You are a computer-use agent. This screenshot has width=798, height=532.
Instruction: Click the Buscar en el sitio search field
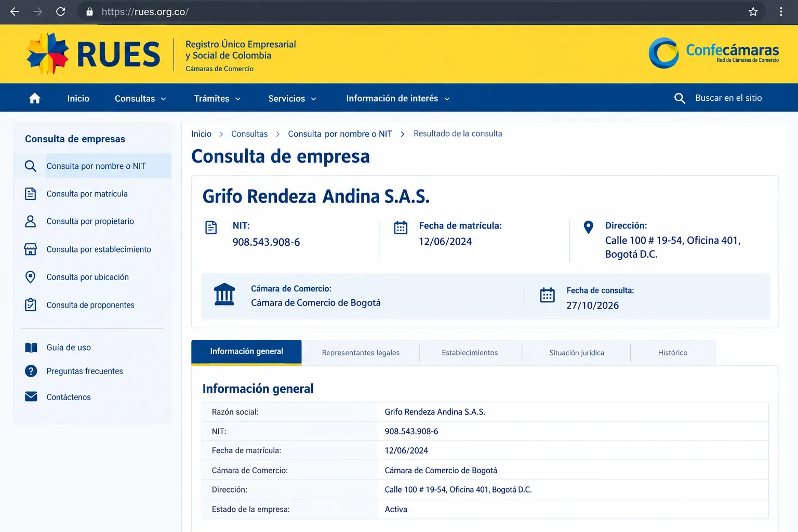[728, 98]
